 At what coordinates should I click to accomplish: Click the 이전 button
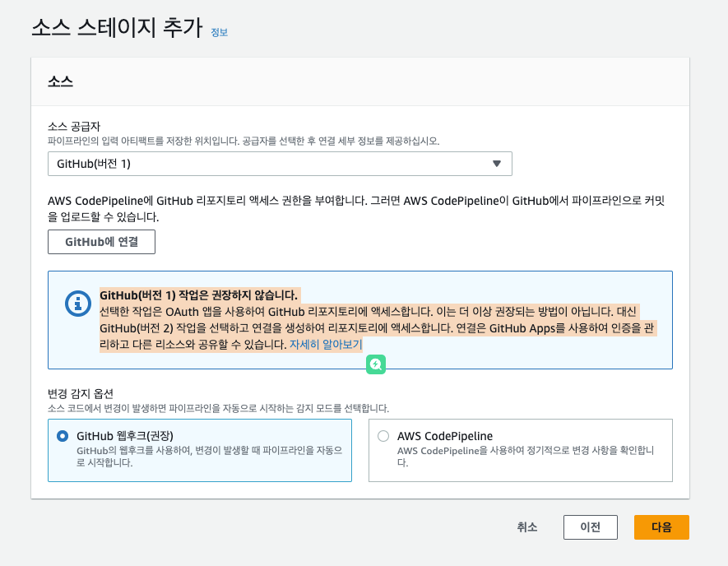point(590,527)
